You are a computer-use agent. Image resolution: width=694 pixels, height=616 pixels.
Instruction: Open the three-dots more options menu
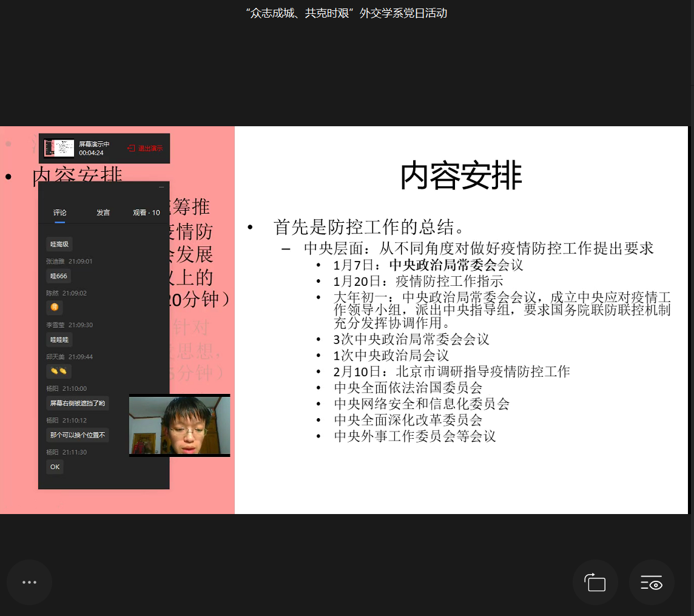pos(29,582)
